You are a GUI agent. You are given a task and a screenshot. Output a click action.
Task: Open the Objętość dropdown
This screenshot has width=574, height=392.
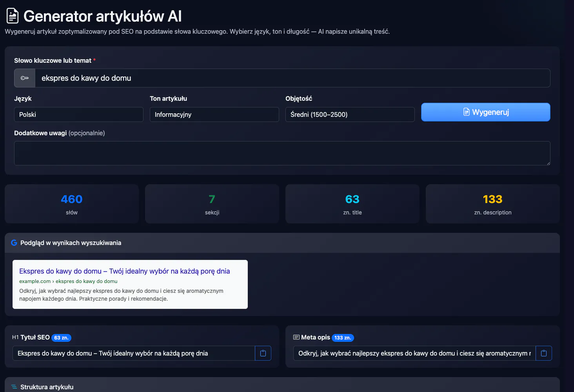click(x=350, y=114)
